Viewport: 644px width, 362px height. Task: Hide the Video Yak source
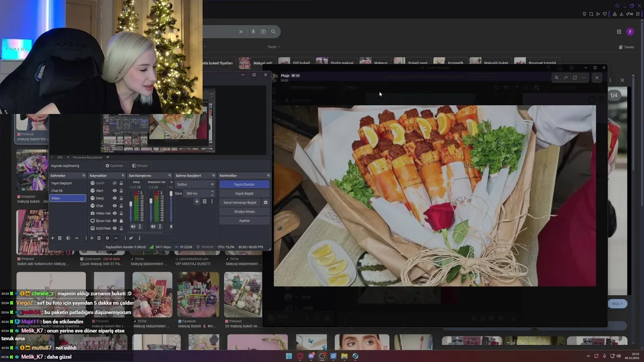tap(115, 213)
